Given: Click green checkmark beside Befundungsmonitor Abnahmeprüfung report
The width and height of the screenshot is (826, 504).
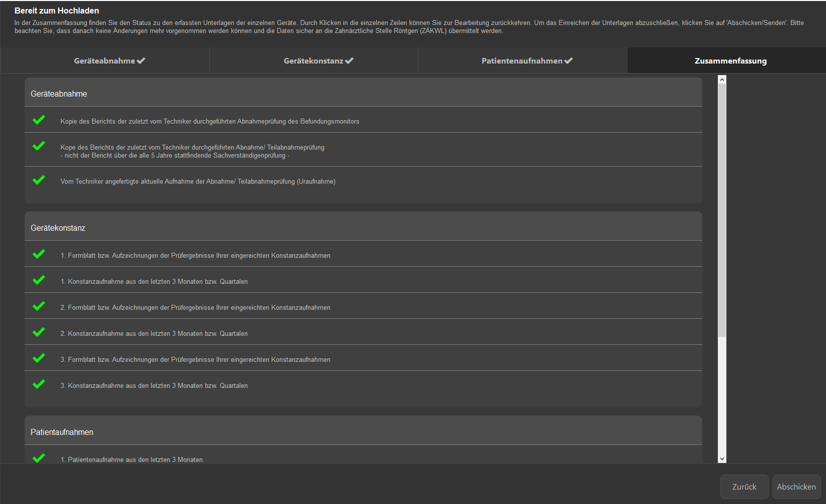Looking at the screenshot, I should [x=39, y=120].
